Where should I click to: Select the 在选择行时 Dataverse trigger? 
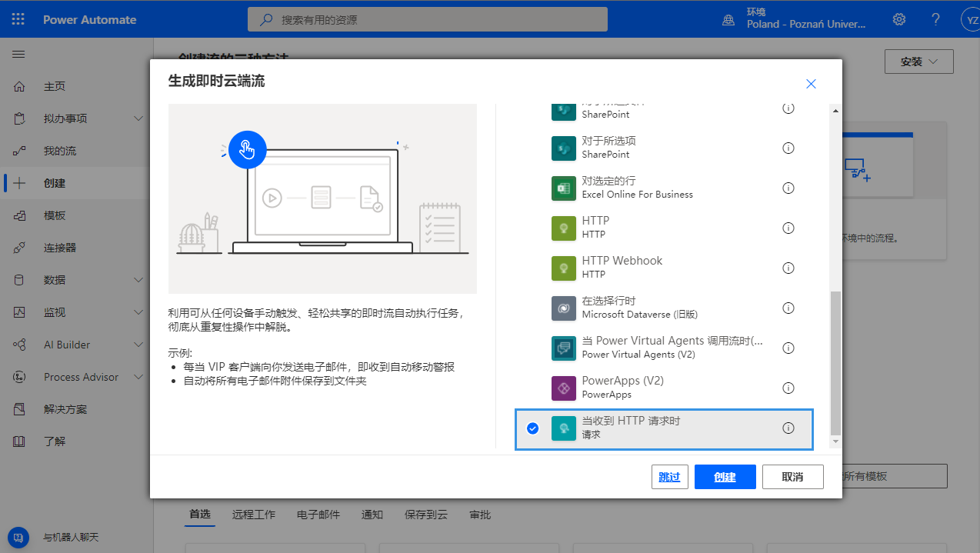[x=664, y=308]
